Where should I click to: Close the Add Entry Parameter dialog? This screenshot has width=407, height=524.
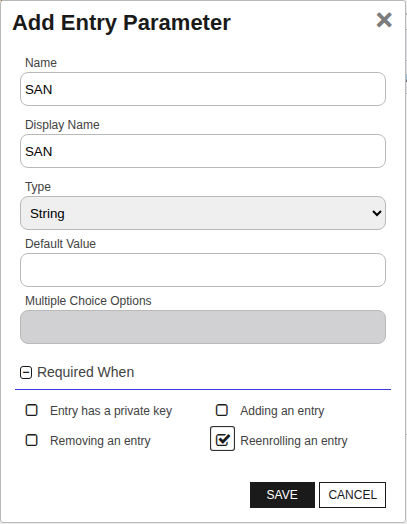(x=384, y=20)
